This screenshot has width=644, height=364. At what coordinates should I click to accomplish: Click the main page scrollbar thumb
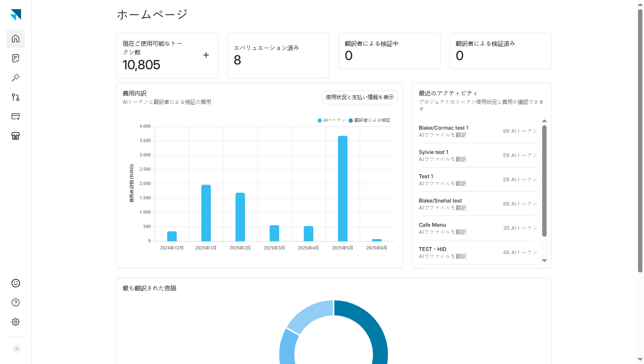[x=640, y=140]
